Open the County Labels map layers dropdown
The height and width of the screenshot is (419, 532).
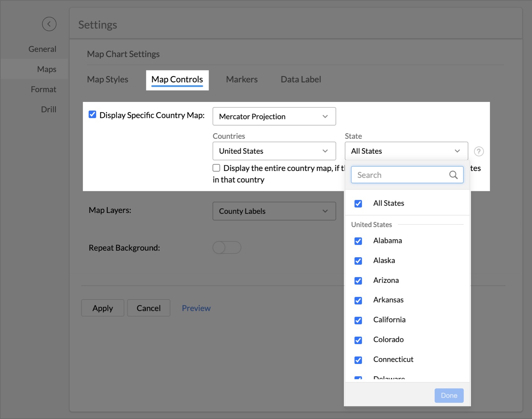pos(274,211)
